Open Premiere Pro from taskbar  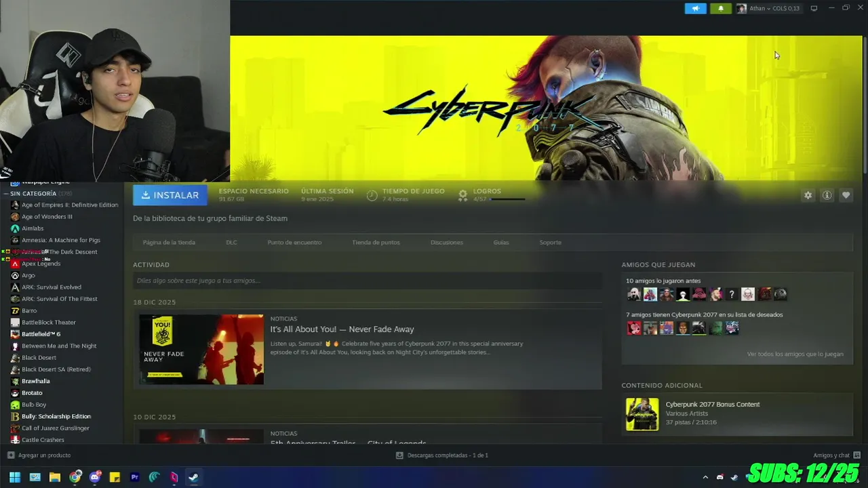click(x=134, y=477)
